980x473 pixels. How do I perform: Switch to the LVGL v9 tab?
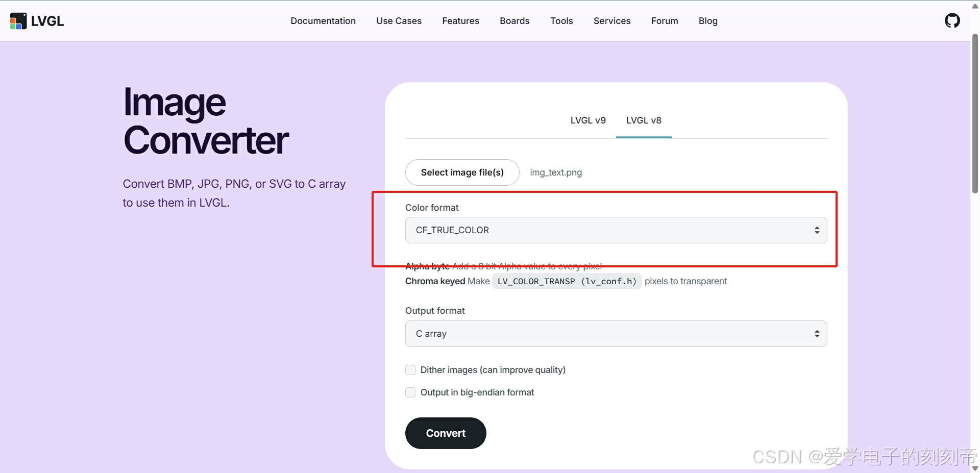pyautogui.click(x=588, y=120)
